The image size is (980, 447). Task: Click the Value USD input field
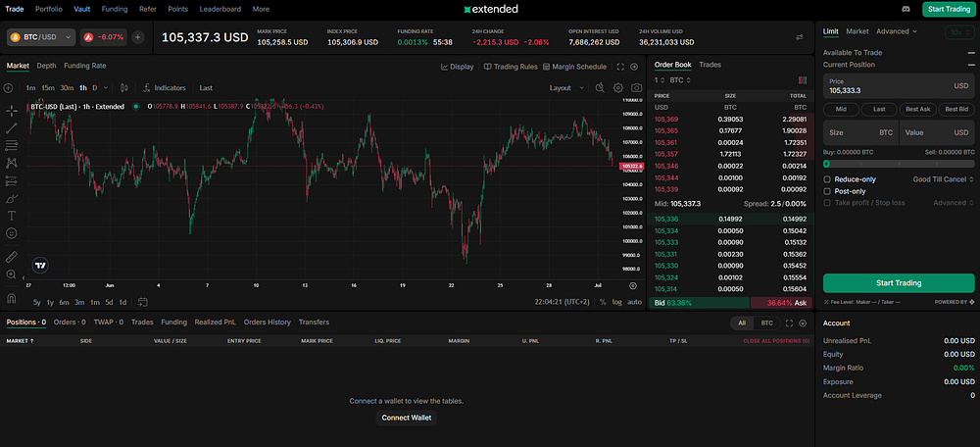tap(937, 133)
